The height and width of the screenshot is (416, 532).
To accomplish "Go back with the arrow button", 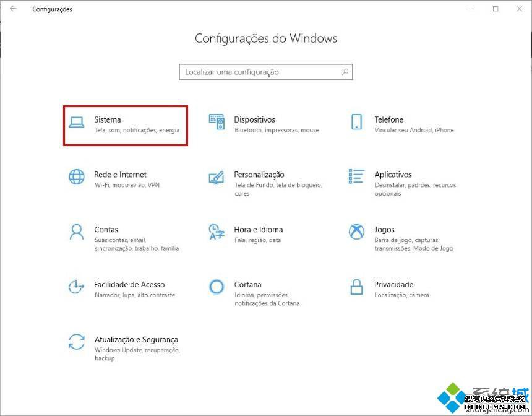I will tap(13, 9).
